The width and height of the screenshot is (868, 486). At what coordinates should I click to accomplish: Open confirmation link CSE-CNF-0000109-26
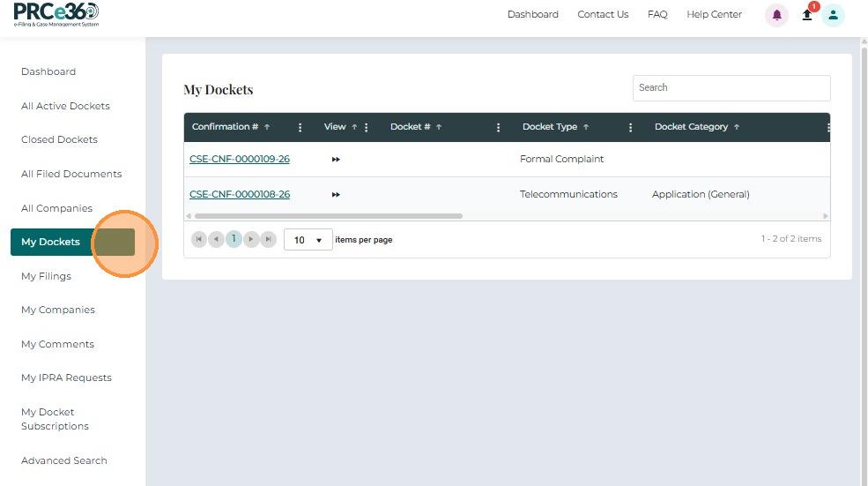click(240, 159)
